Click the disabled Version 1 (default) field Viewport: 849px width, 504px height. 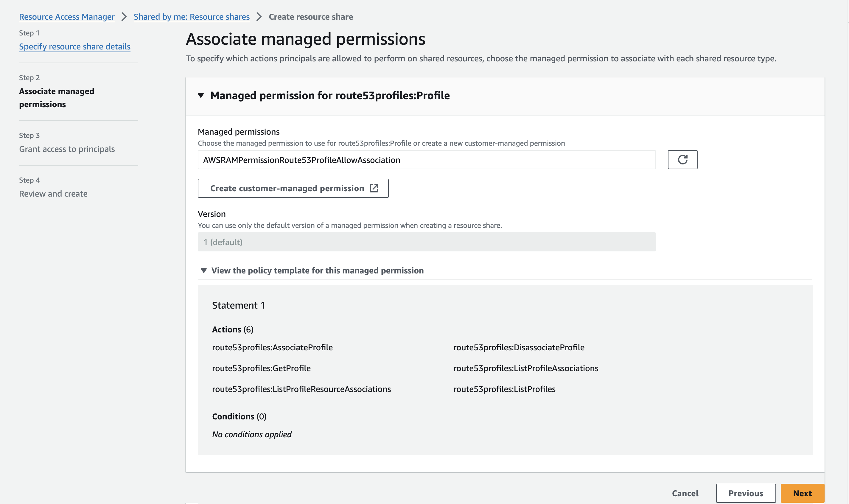click(426, 242)
